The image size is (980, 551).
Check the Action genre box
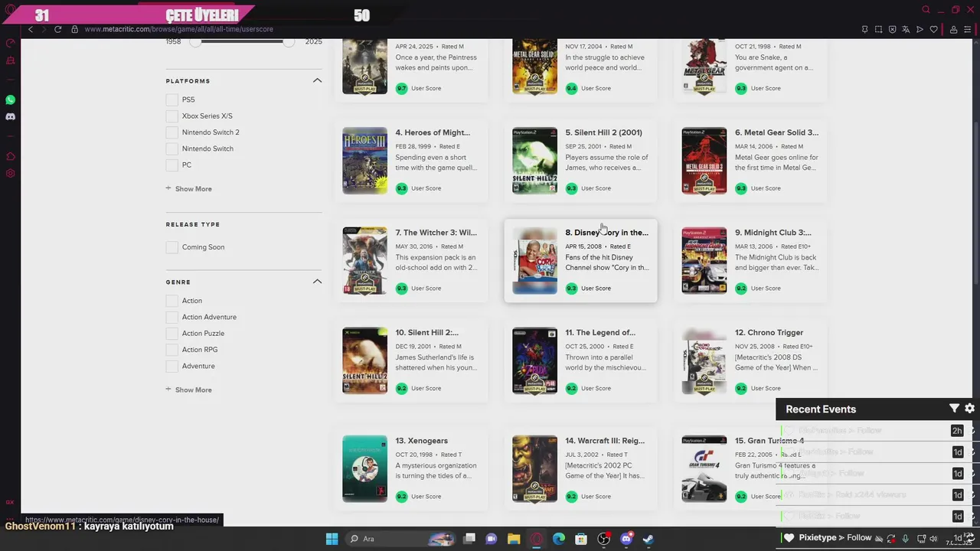click(172, 301)
